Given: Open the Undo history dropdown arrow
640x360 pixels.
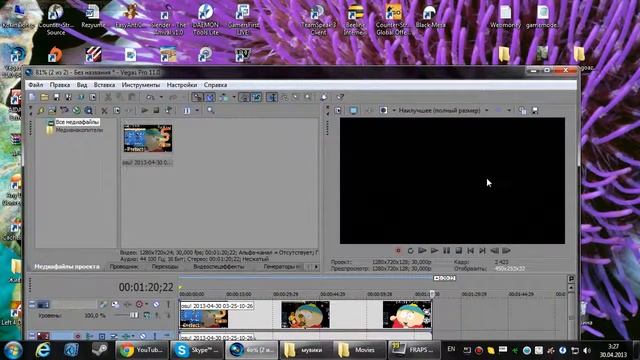Looking at the screenshot, I should tap(161, 97).
